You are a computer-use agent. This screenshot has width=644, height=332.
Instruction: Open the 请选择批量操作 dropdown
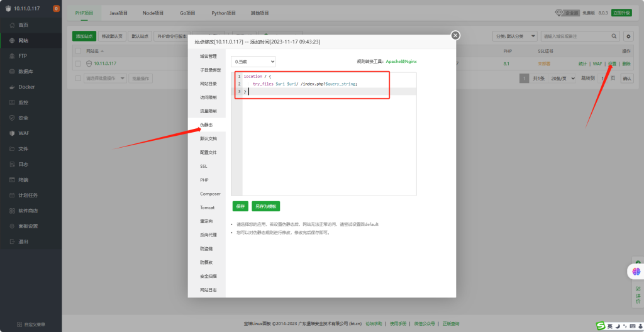coord(105,78)
